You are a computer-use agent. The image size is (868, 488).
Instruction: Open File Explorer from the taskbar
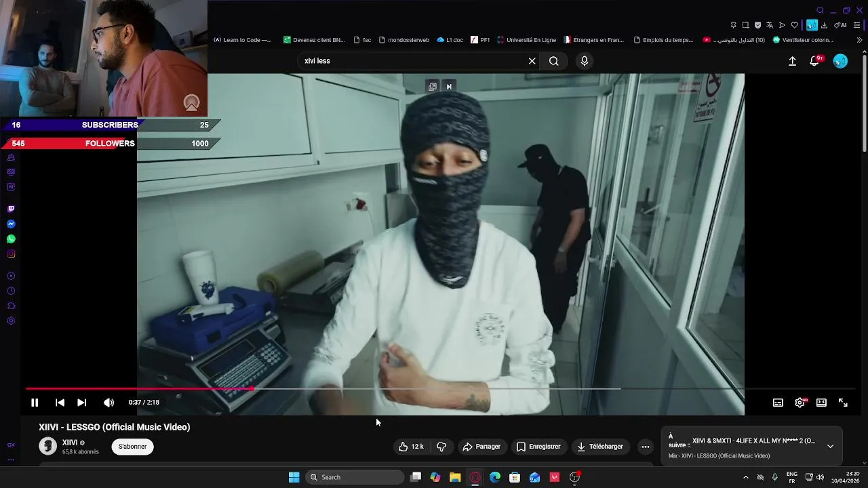click(x=455, y=477)
